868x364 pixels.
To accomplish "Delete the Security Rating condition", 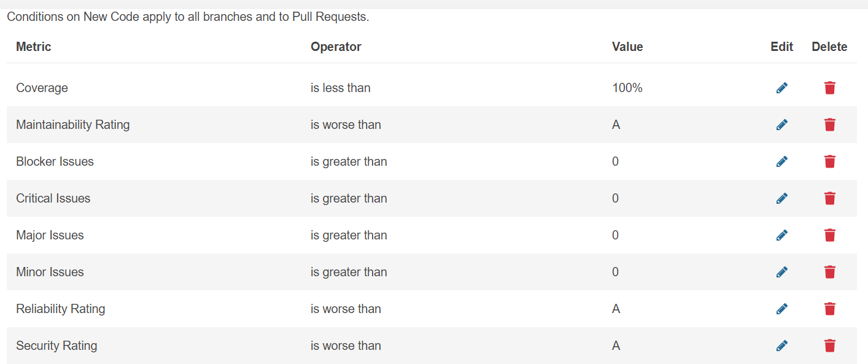I will [x=829, y=346].
